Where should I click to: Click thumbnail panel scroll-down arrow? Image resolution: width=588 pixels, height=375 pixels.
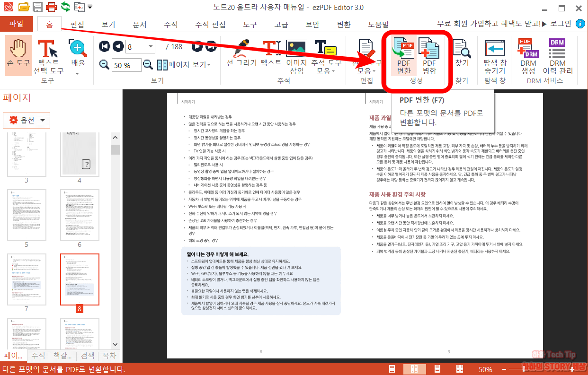tap(115, 345)
